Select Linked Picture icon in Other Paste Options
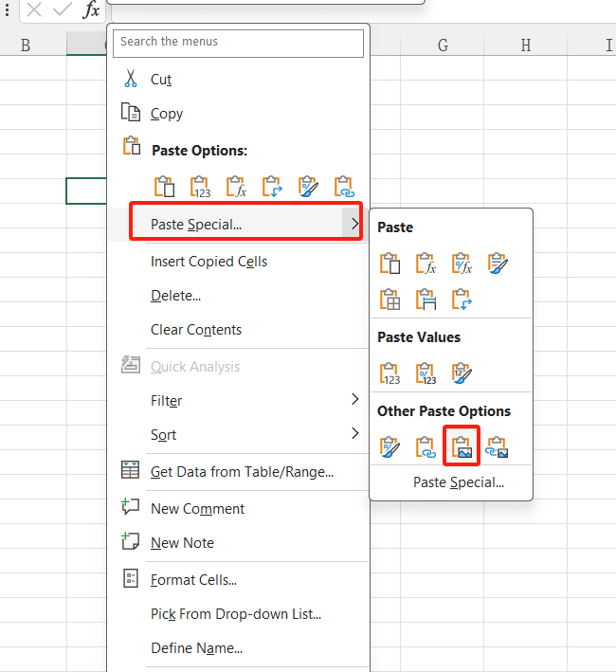This screenshot has height=672, width=616. (x=498, y=446)
